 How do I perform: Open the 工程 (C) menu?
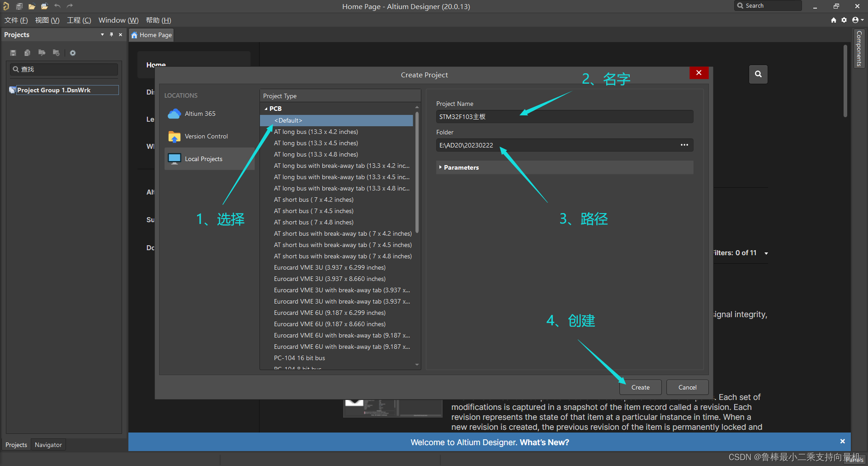click(79, 20)
